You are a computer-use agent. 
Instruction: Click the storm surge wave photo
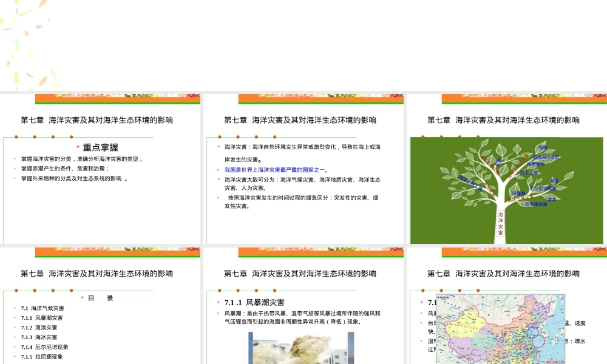pyautogui.click(x=301, y=348)
